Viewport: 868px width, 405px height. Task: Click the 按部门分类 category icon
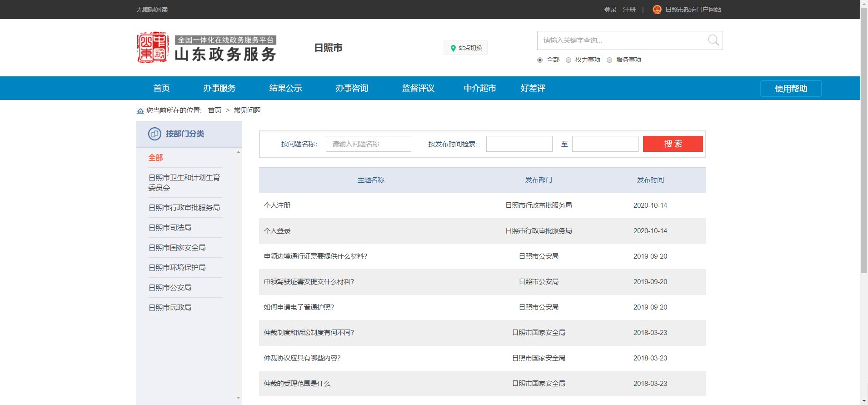coord(155,134)
